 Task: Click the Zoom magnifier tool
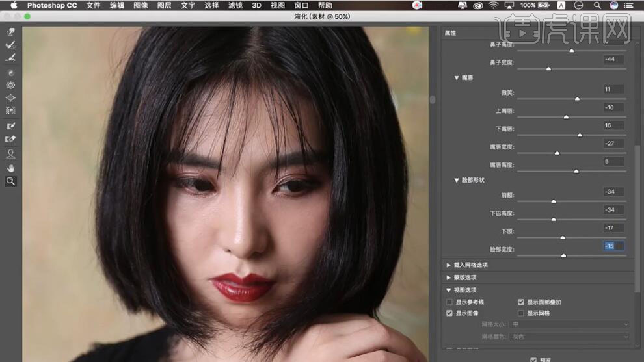click(x=10, y=181)
